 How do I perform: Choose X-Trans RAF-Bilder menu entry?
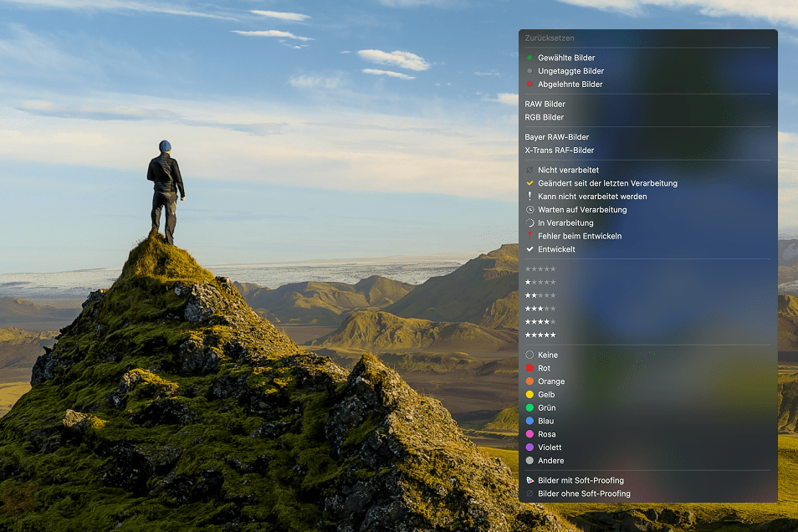(x=559, y=151)
